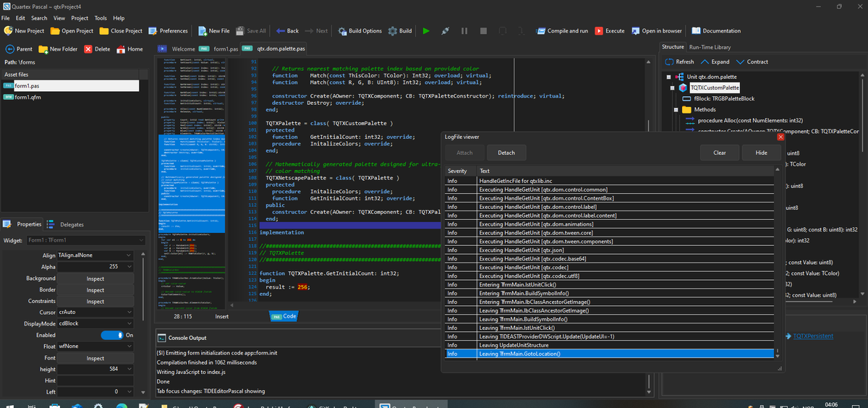Select form1.pas in asset files
Viewport: 868px width, 408px height.
pos(70,85)
